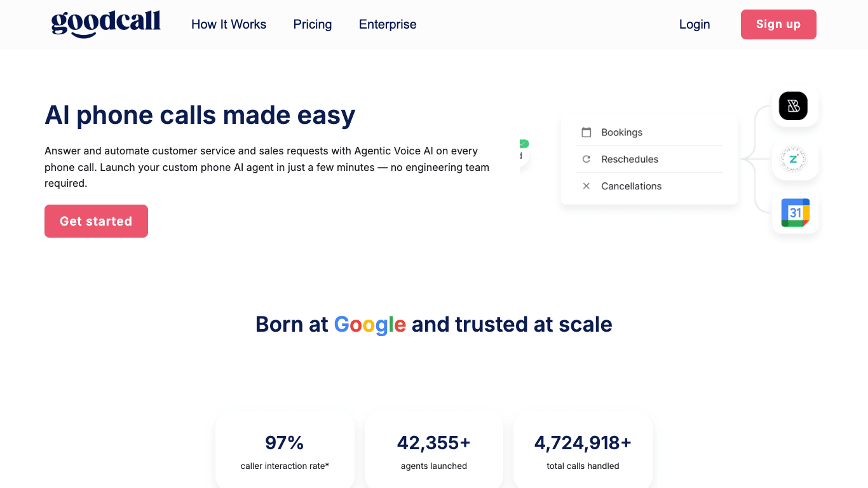Click the goodcall logo
868x488 pixels.
tap(105, 24)
